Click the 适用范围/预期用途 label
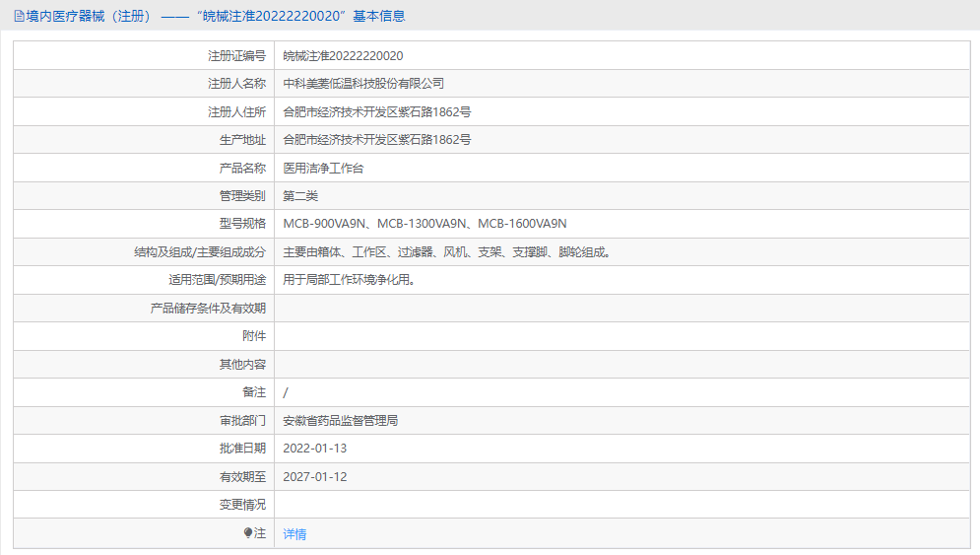This screenshot has width=980, height=555. 218,280
